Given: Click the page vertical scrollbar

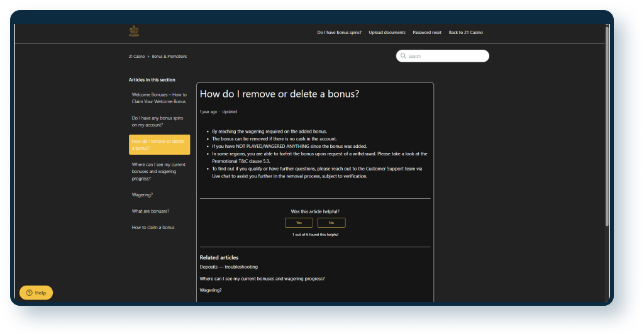Looking at the screenshot, I should (x=607, y=125).
